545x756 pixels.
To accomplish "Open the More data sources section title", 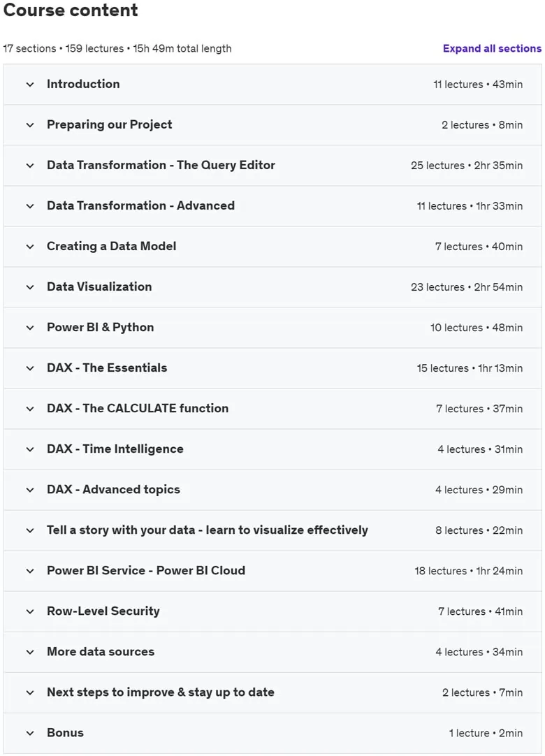I will (x=101, y=651).
